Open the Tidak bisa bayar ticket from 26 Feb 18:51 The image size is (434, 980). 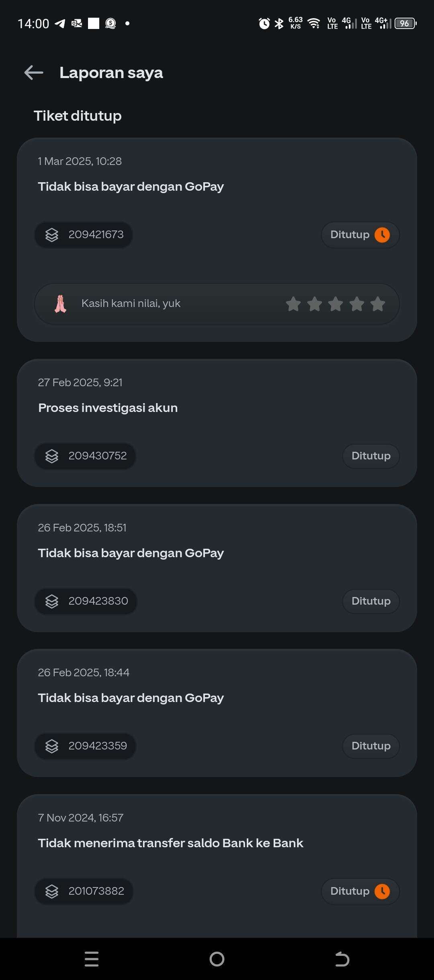coord(217,568)
